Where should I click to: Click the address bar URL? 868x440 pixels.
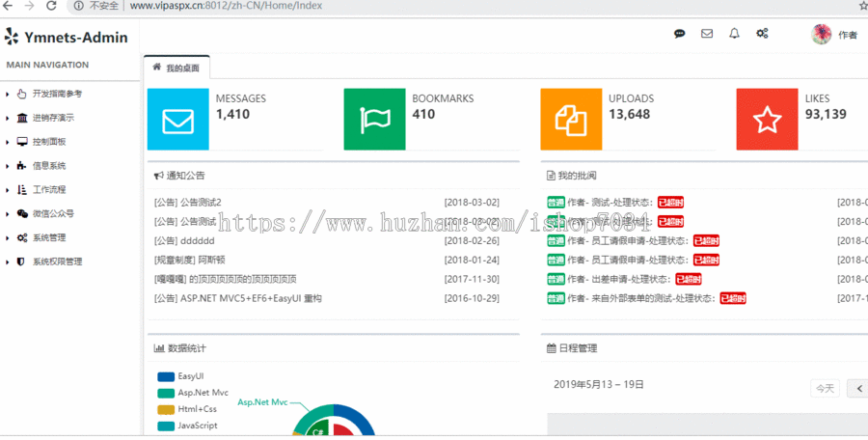click(x=226, y=6)
